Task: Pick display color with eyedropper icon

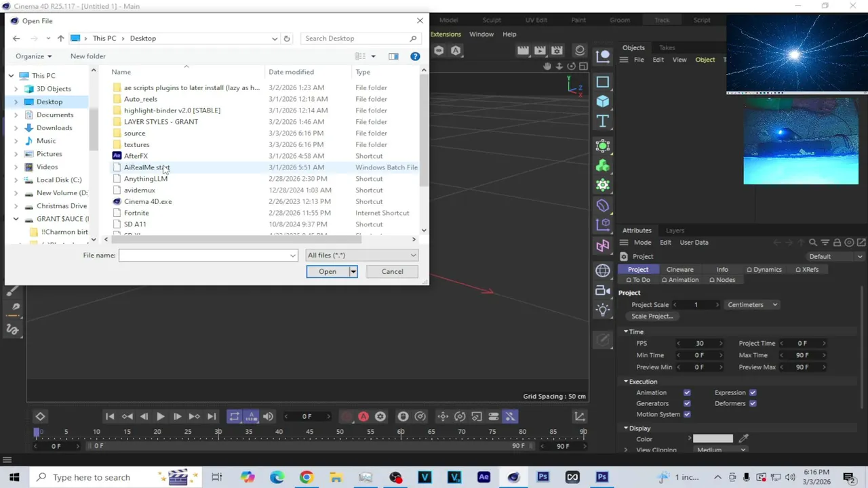Action: tap(744, 439)
